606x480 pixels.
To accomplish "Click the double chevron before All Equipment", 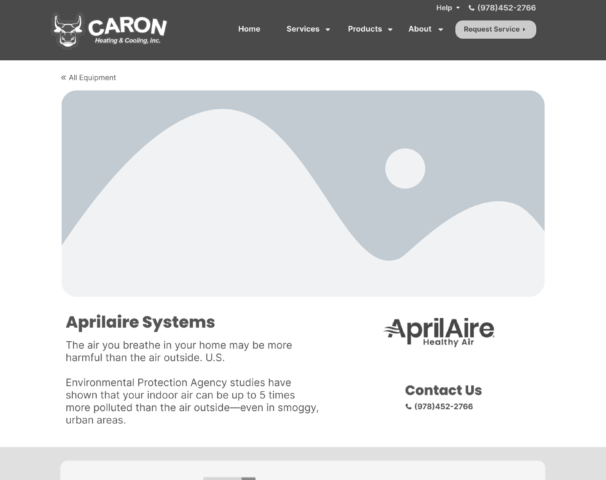I will tap(64, 78).
